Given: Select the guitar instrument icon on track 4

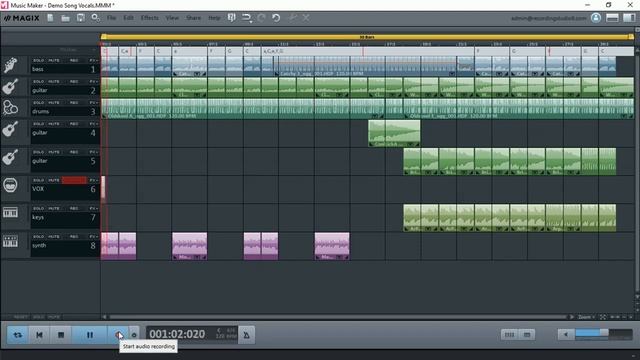Looking at the screenshot, I should 10,129.
